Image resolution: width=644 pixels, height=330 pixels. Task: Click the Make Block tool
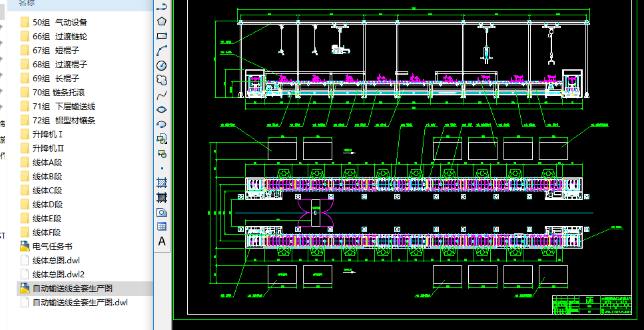pos(162,154)
